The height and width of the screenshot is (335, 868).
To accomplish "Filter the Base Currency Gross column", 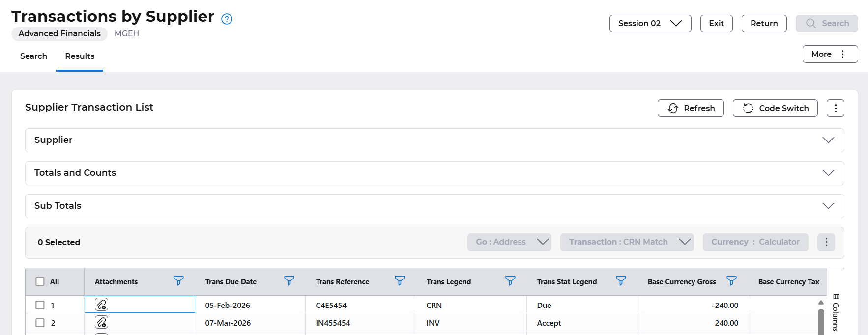I will (x=731, y=281).
